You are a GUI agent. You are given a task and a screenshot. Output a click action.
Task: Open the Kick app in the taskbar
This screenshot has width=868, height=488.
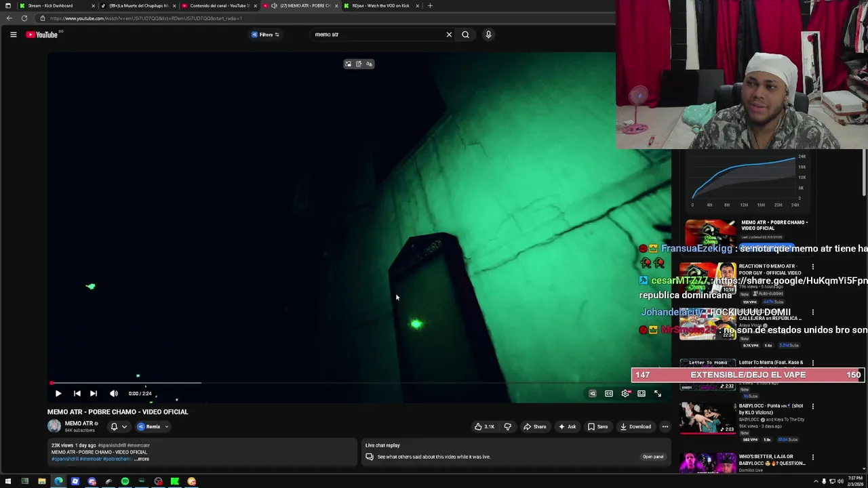175,481
